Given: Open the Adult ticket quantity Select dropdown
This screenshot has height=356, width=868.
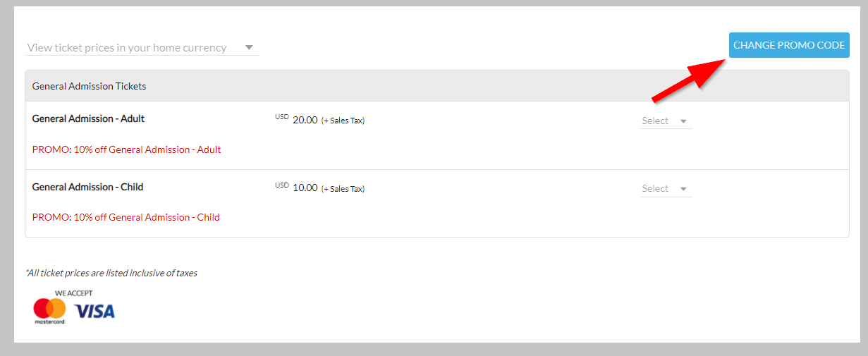Looking at the screenshot, I should 666,121.
